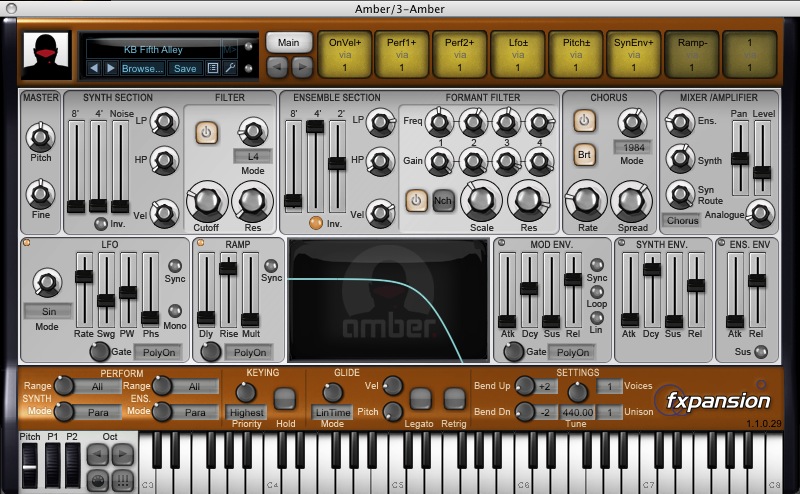Enable LFO Sync LED
Screen dimensions: 800x494
point(175,265)
